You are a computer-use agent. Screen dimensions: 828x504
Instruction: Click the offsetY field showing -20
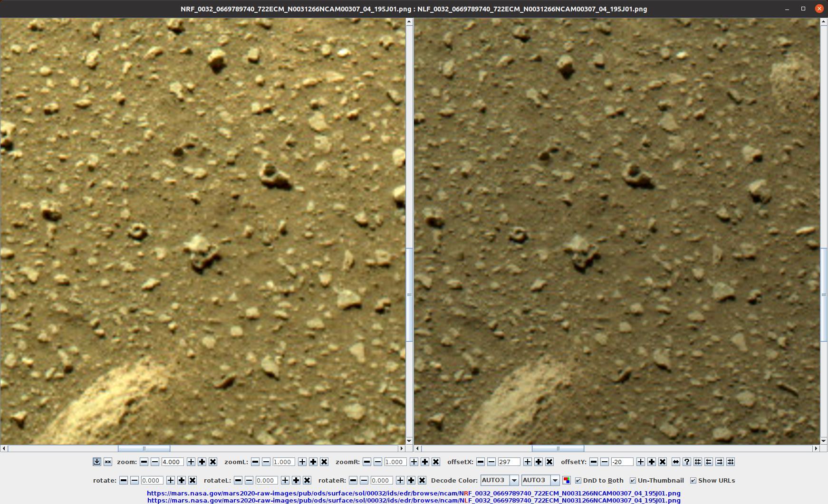[x=622, y=462]
